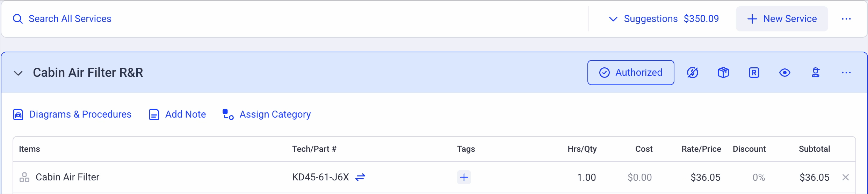The width and height of the screenshot is (868, 194).
Task: Toggle the Authorized status button
Action: [631, 73]
